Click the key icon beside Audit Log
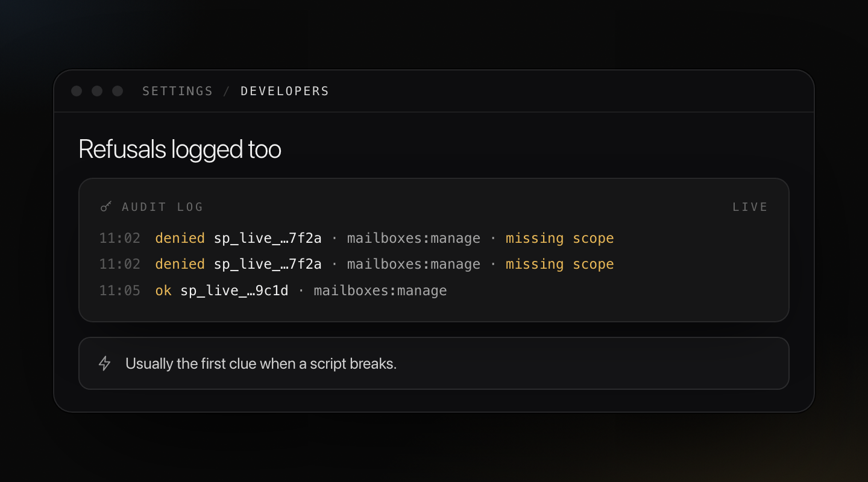The image size is (868, 482). coord(106,207)
